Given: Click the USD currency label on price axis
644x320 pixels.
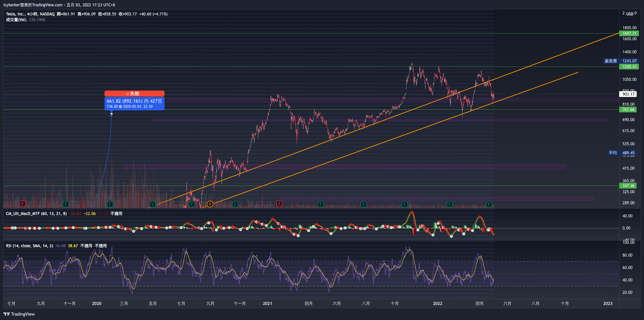Looking at the screenshot, I should coord(630,14).
